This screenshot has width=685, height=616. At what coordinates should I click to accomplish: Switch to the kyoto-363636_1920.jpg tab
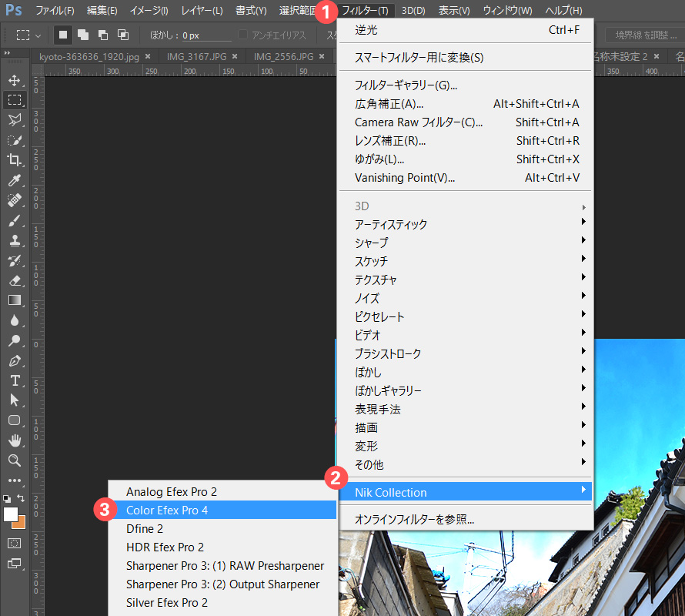(x=89, y=57)
